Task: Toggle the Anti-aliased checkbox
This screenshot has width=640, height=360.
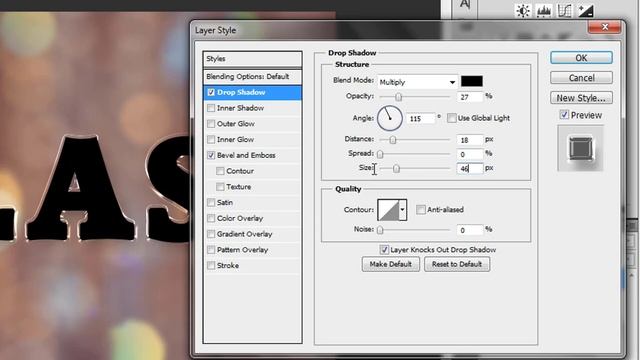Action: (x=420, y=209)
